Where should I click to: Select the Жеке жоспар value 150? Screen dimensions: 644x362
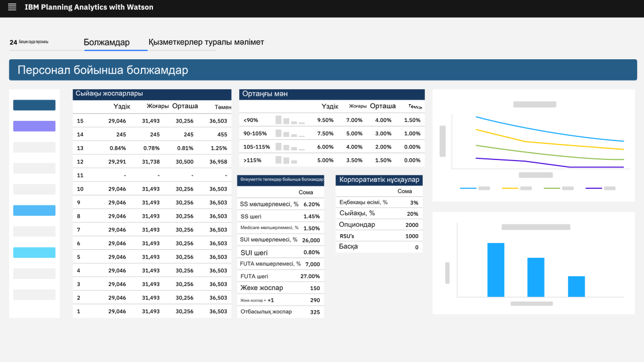(315, 288)
